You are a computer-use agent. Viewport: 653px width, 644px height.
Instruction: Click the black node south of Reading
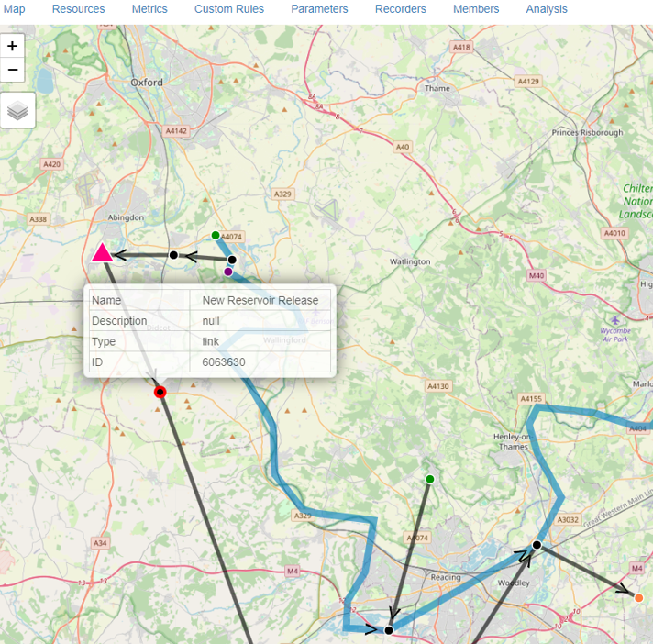coord(389,630)
